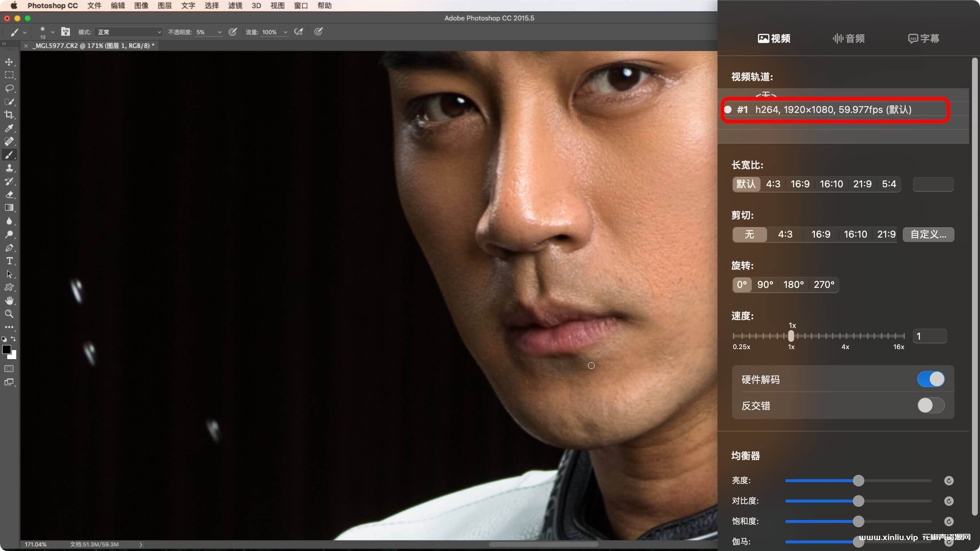
Task: Click the 自定义... custom crop button
Action: [928, 234]
